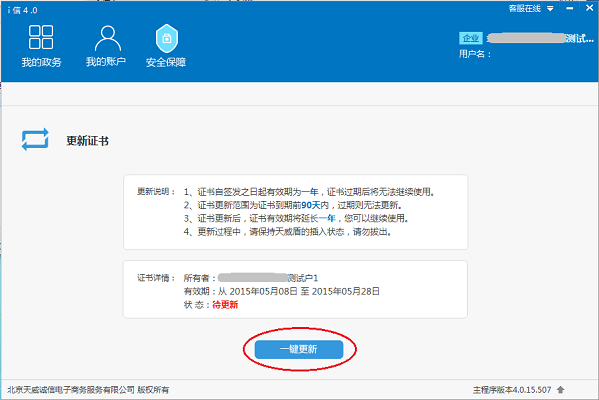Click the upward arrow beside version number
599x400 pixels.
[560, 390]
